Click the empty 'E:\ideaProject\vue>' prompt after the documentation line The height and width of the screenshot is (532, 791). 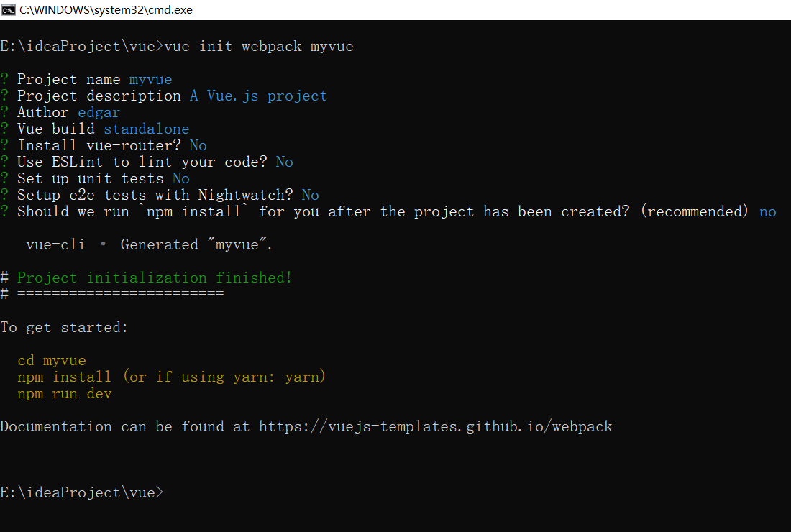[x=82, y=492]
